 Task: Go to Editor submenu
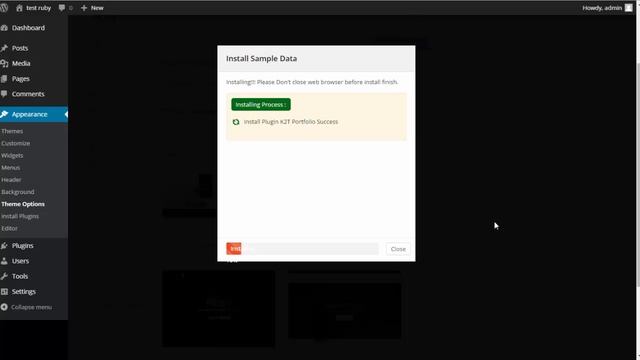point(9,228)
